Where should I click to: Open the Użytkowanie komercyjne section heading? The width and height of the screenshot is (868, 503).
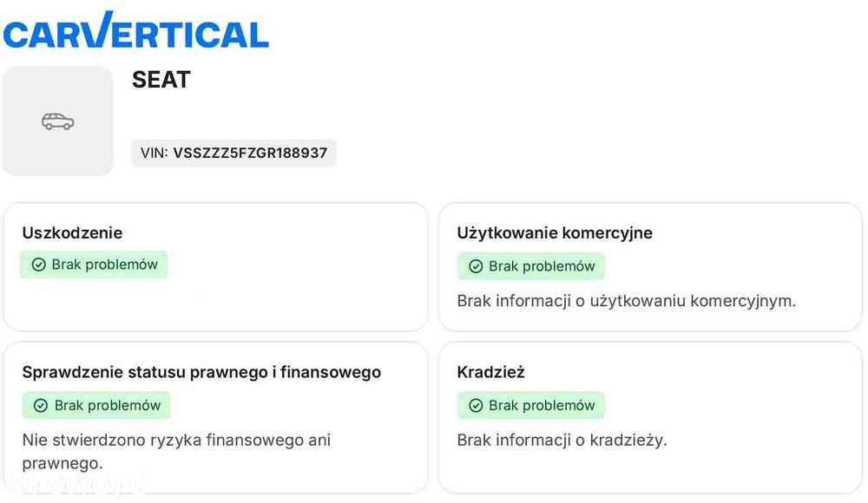pyautogui.click(x=555, y=232)
